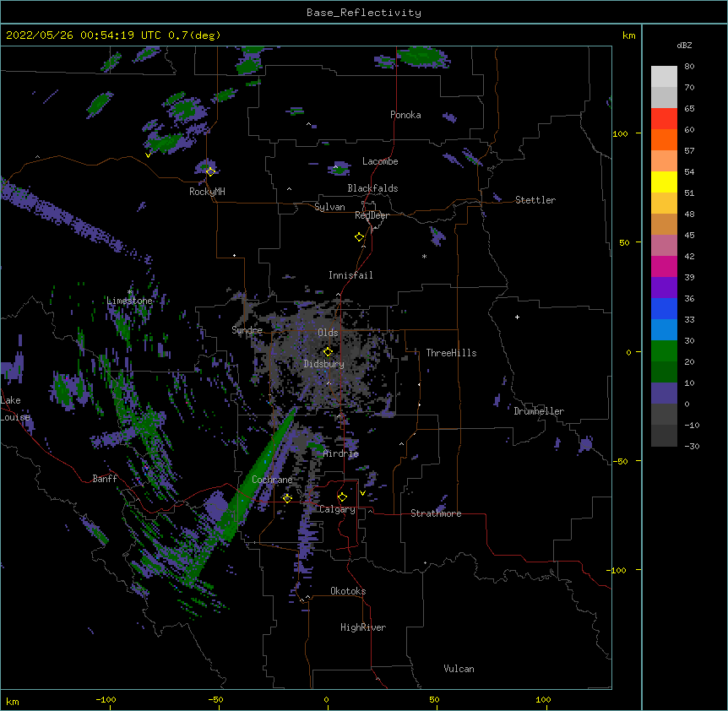
Task: Click the yellow diamond marker south of RedDeer
Action: (x=359, y=237)
